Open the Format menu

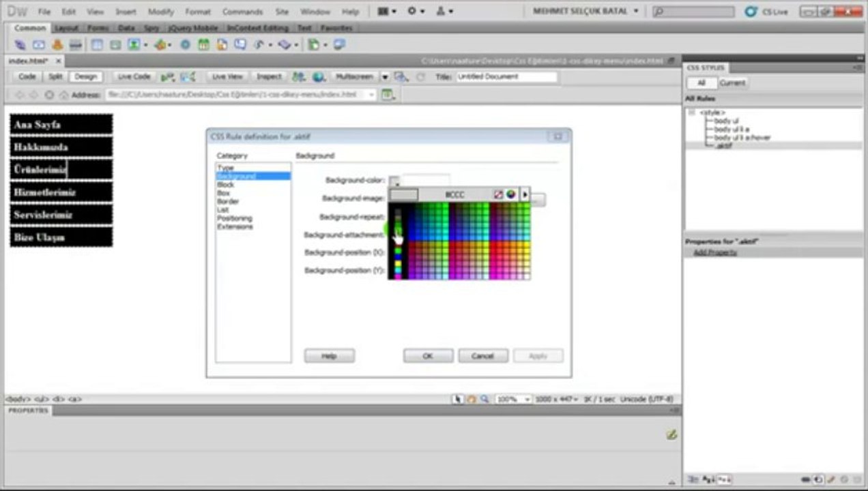[x=198, y=12]
